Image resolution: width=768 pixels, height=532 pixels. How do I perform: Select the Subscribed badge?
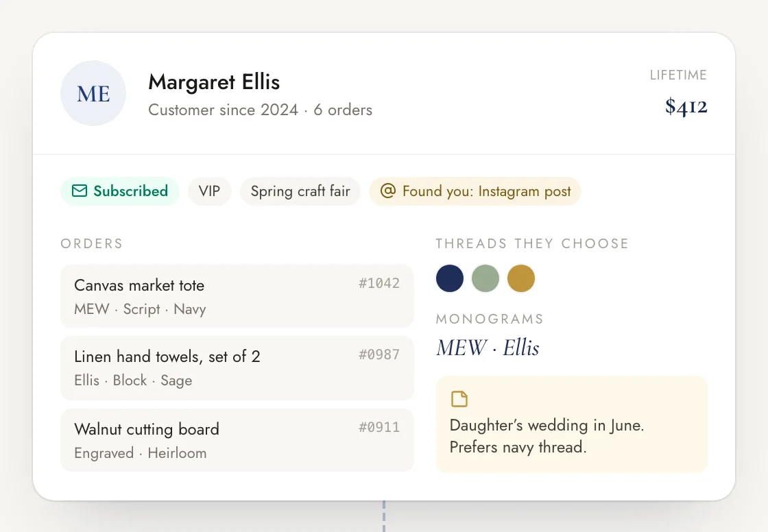click(120, 191)
